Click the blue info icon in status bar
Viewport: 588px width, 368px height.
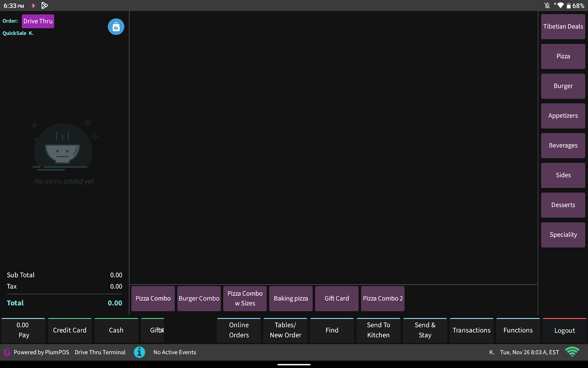(139, 352)
